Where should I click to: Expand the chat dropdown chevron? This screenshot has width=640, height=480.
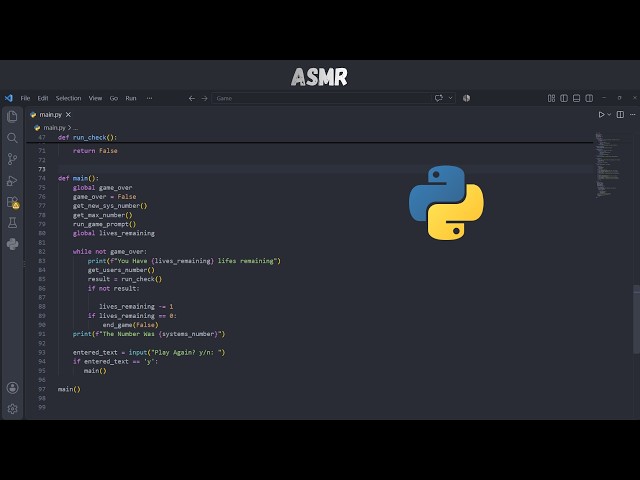(451, 98)
